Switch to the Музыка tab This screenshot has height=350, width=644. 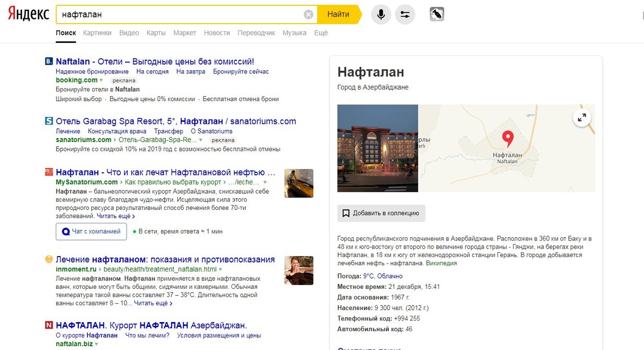pos(295,33)
